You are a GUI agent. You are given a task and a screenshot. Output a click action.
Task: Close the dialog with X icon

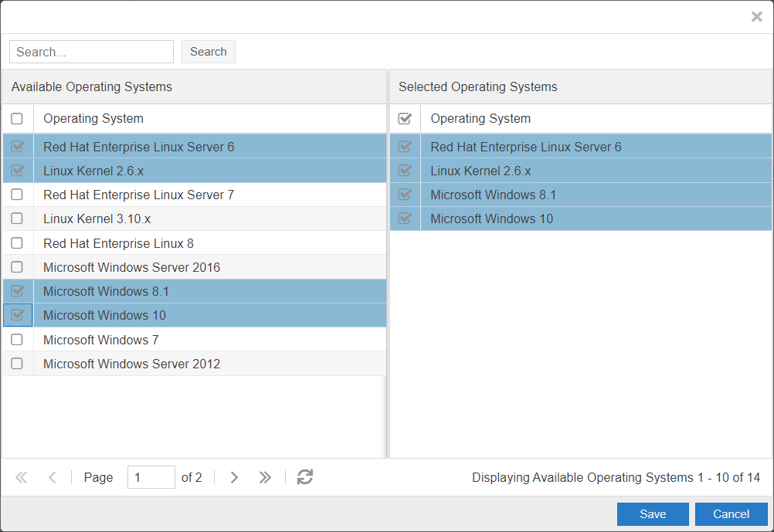tap(756, 17)
